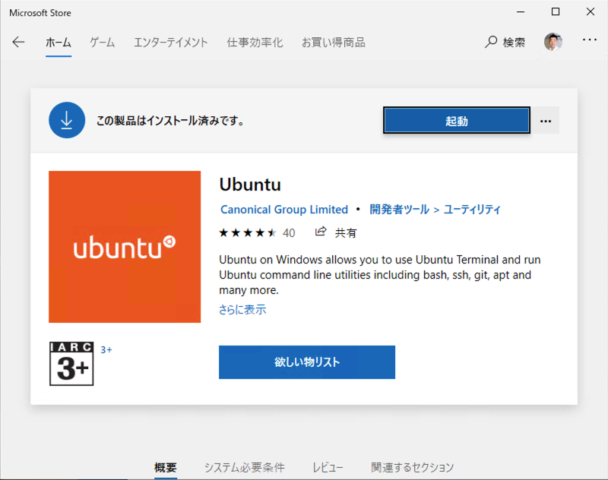The image size is (608, 480).
Task: Open the 関連するセクション tab
Action: pos(412,468)
